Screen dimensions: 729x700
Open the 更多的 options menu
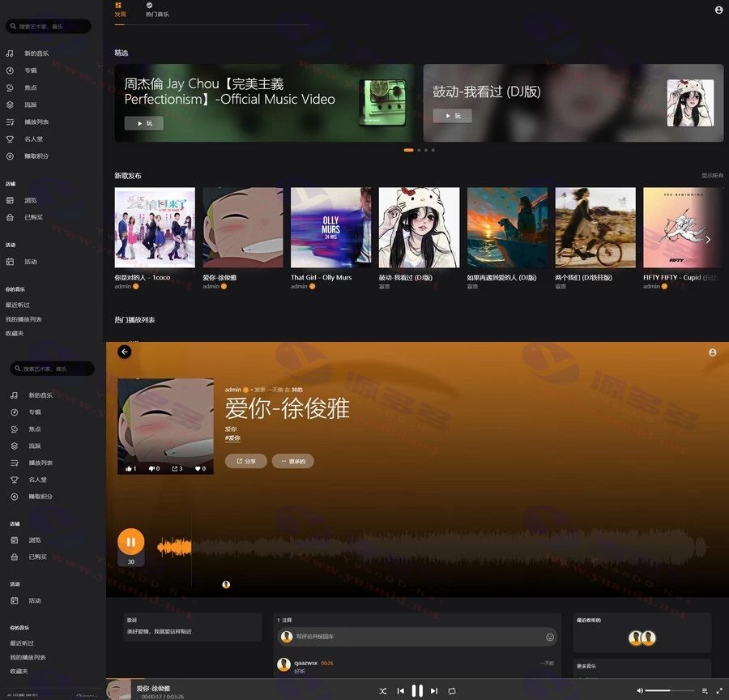point(293,461)
